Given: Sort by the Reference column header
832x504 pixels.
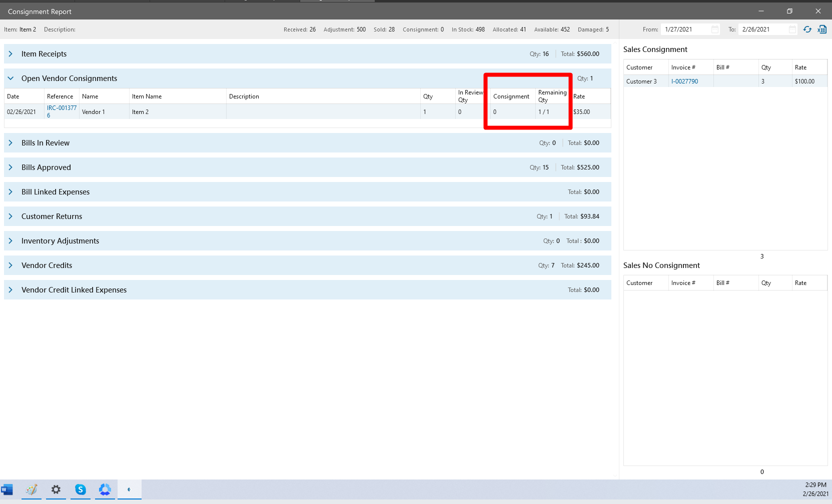Looking at the screenshot, I should click(x=62, y=96).
